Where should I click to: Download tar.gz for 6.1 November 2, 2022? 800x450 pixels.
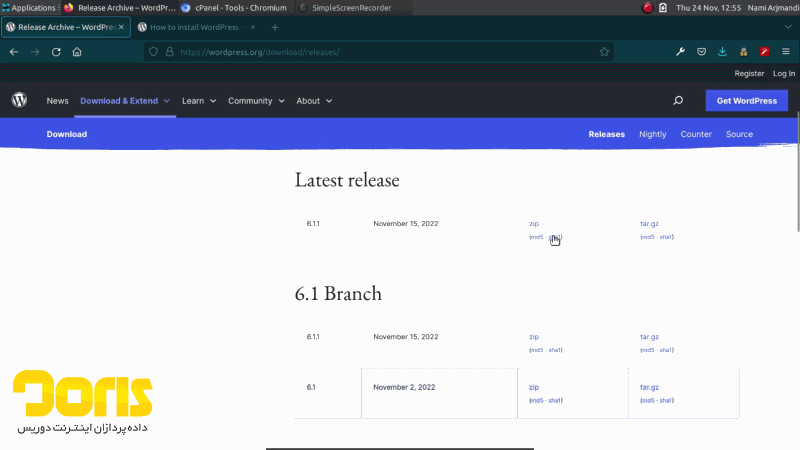(649, 387)
